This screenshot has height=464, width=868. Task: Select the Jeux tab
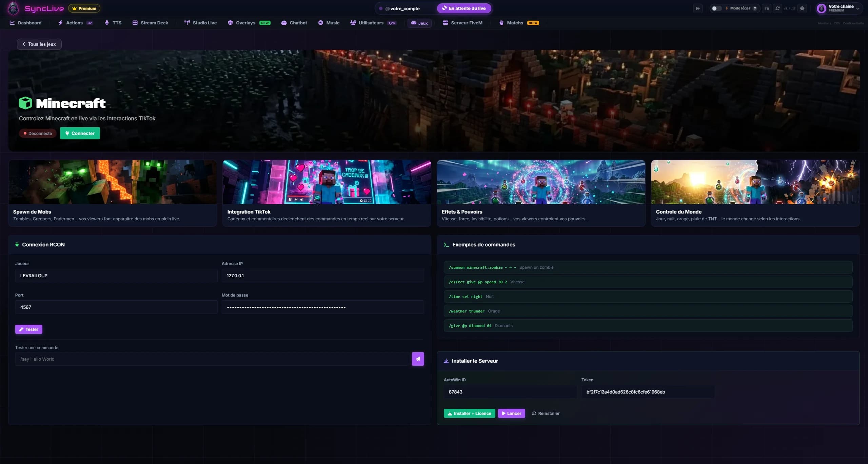click(x=419, y=23)
